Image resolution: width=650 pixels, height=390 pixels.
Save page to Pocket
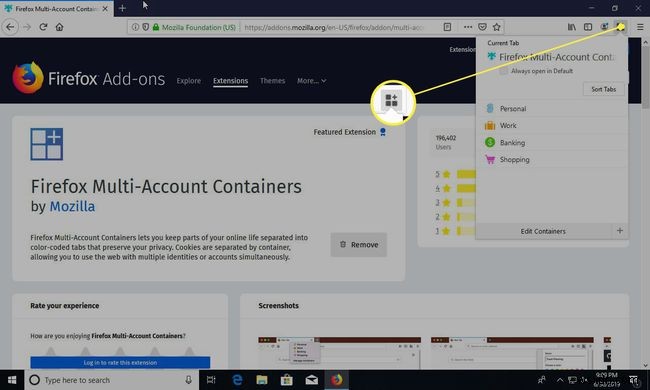(482, 27)
